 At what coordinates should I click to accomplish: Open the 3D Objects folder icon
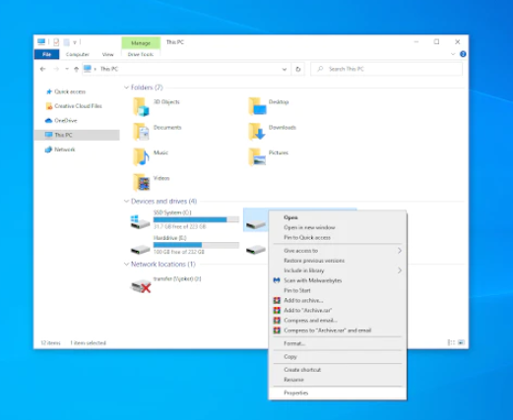(141, 106)
